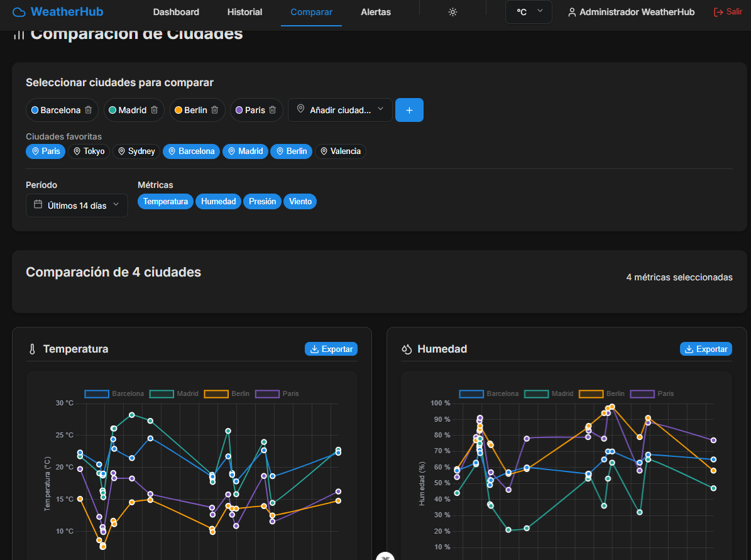Disable the Humedad metric chip
The image size is (751, 560).
[218, 202]
